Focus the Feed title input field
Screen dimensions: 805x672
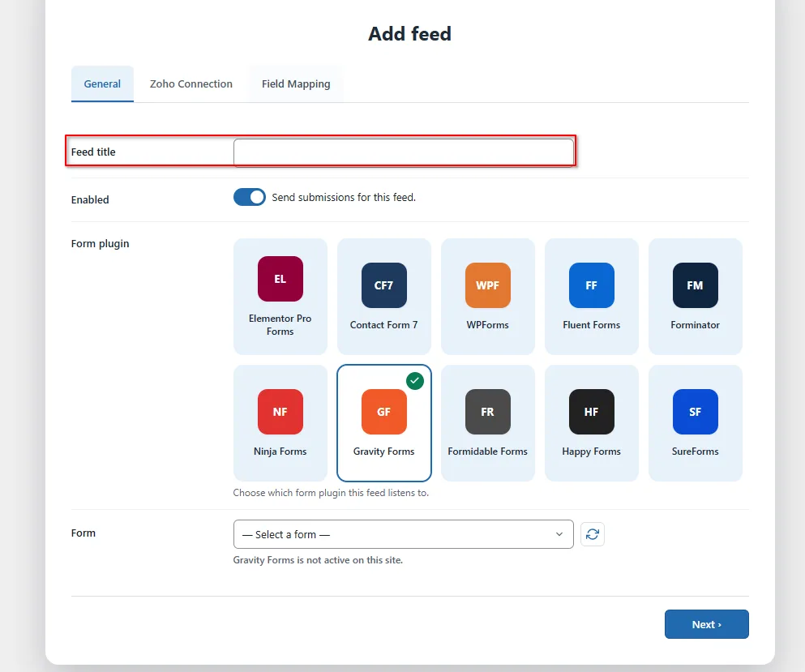coord(404,152)
